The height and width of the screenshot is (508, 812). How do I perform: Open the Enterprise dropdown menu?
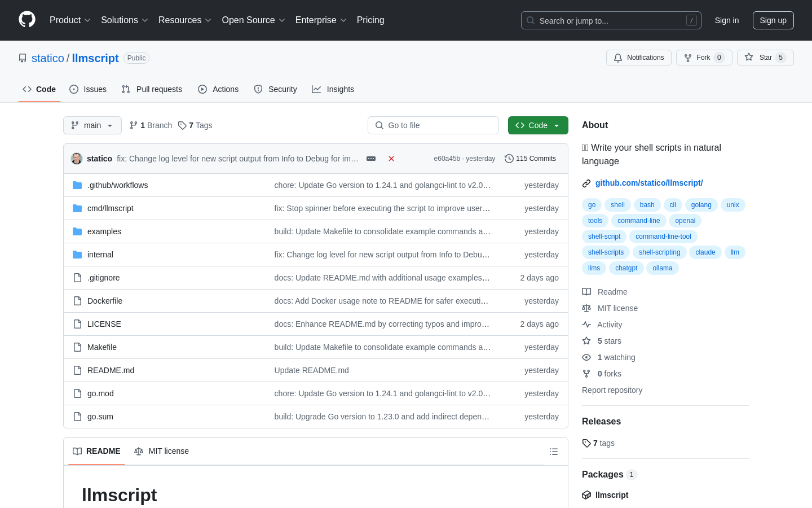pos(321,20)
